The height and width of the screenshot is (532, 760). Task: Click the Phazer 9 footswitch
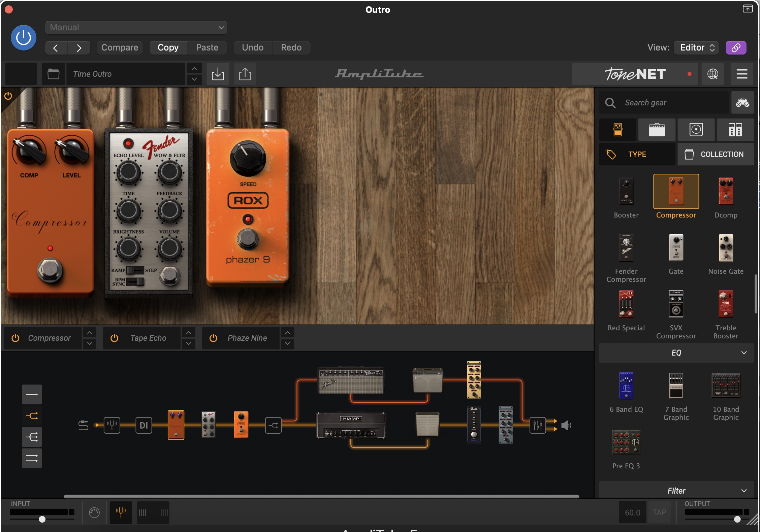pyautogui.click(x=248, y=239)
